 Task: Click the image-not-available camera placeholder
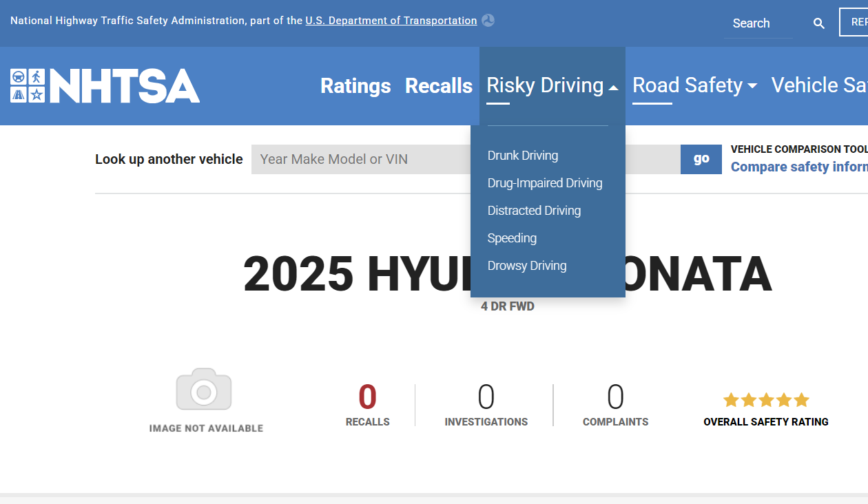(204, 390)
